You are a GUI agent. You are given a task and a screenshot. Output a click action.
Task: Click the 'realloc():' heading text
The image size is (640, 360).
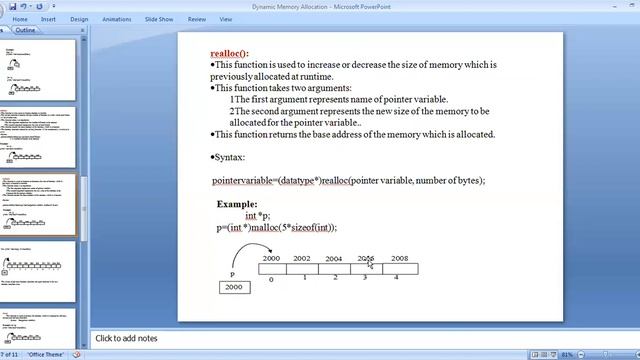pyautogui.click(x=229, y=53)
